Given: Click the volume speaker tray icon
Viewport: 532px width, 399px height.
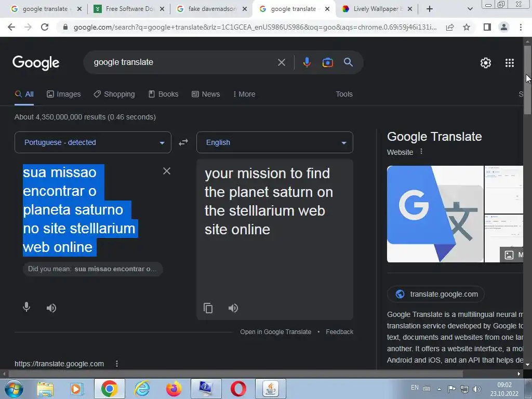Looking at the screenshot, I should click(477, 389).
